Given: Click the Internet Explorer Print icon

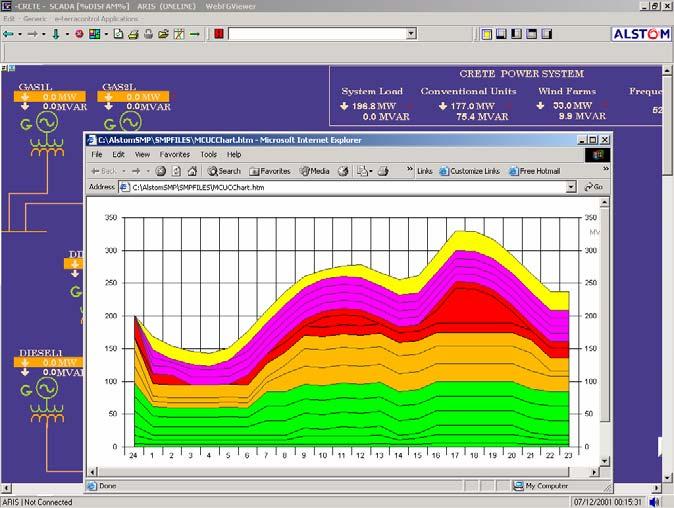Looking at the screenshot, I should tap(383, 171).
